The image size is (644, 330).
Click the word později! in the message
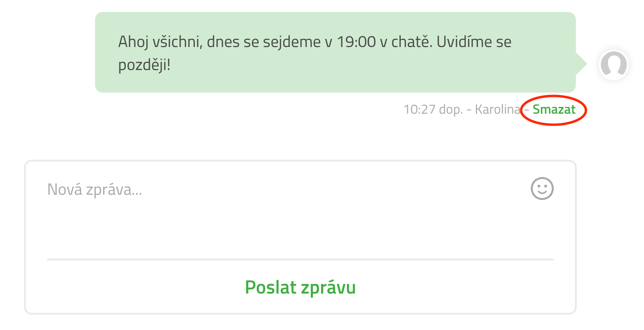[x=144, y=65]
